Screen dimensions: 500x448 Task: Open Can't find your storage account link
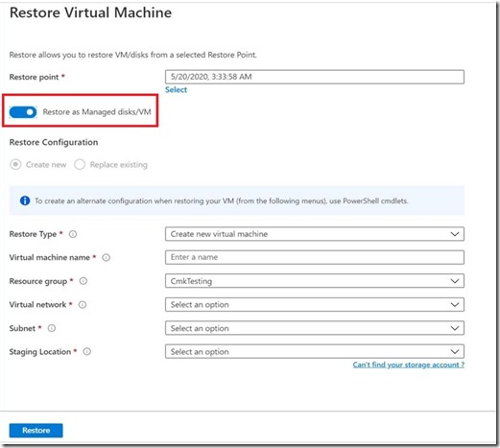coord(409,365)
